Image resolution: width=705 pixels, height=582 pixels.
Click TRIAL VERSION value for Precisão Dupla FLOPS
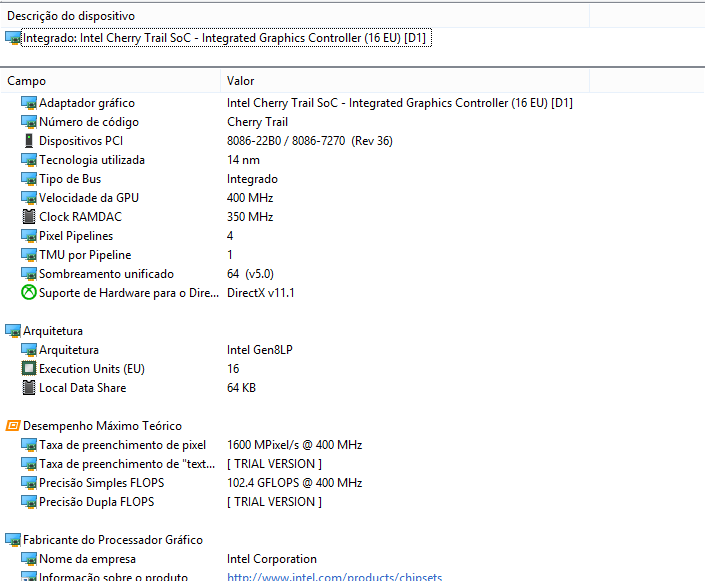[274, 502]
